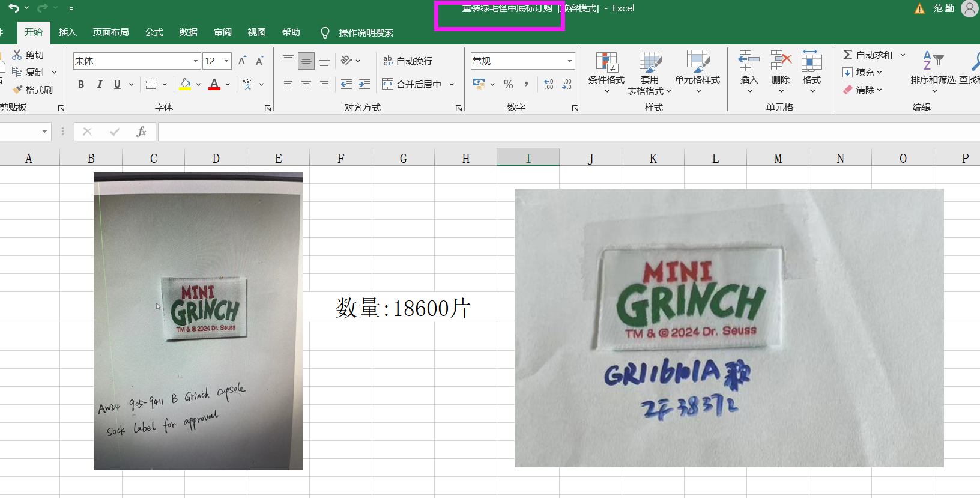Switch to the Insert (插入) tab
Image resolution: width=980 pixels, height=498 pixels.
[x=67, y=32]
